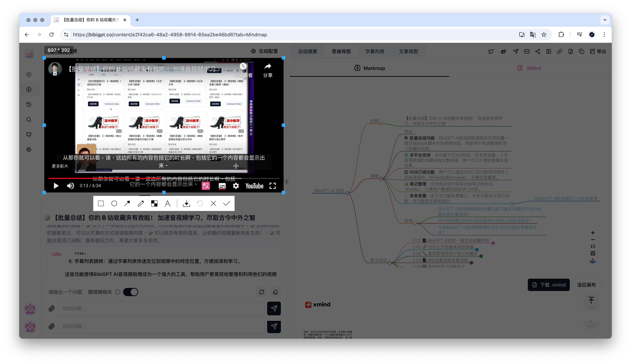
Task: Open YouTube player settings gear
Action: click(236, 186)
